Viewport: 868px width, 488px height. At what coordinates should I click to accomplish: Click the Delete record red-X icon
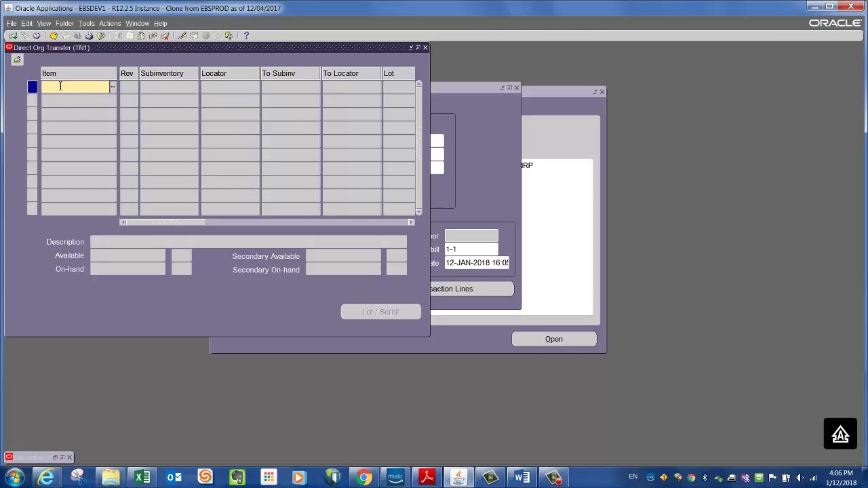coord(165,35)
